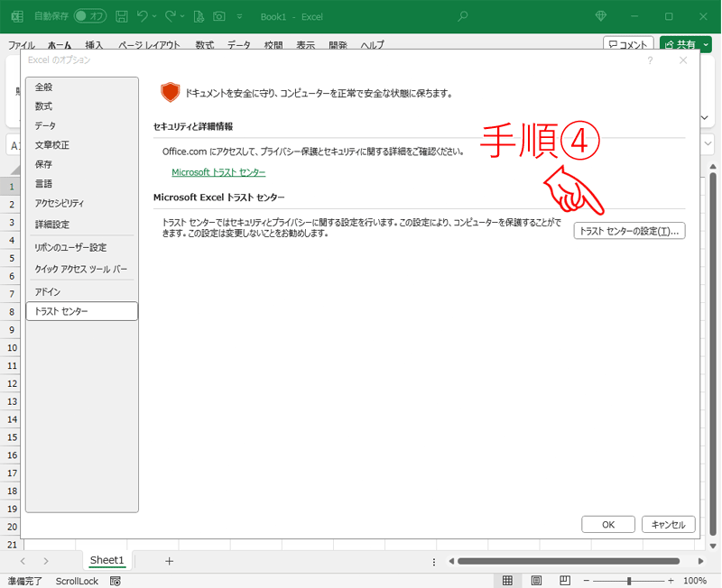Open the Redo history dropdown arrow
The image size is (722, 588).
click(x=182, y=16)
